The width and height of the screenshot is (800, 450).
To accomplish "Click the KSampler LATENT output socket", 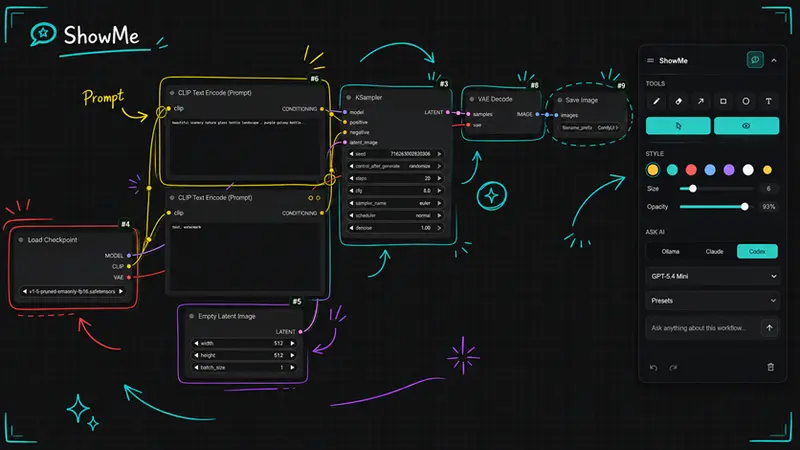I will click(x=448, y=112).
